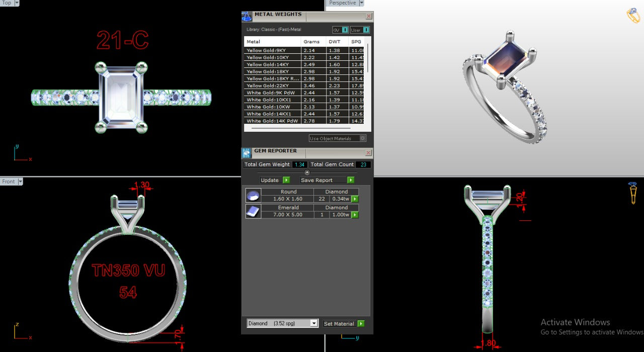This screenshot has height=352, width=644.
Task: Click green arrow on Emerald Diamond row
Action: pos(355,215)
